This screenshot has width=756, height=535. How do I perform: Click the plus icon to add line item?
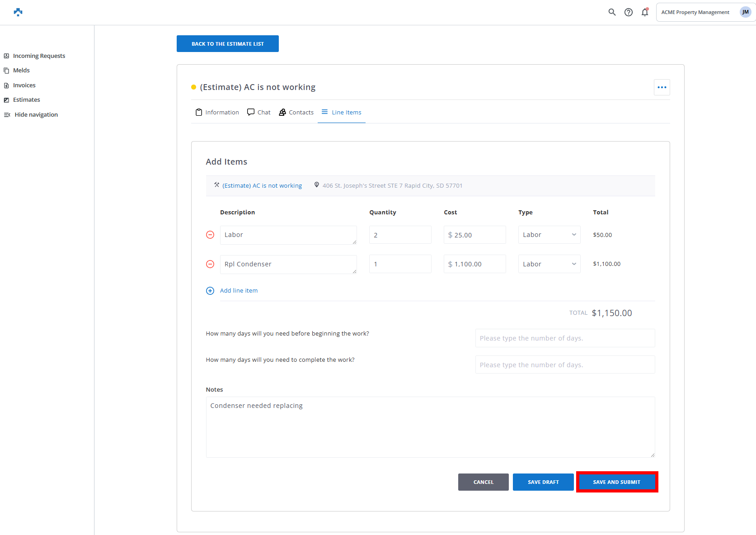(210, 291)
